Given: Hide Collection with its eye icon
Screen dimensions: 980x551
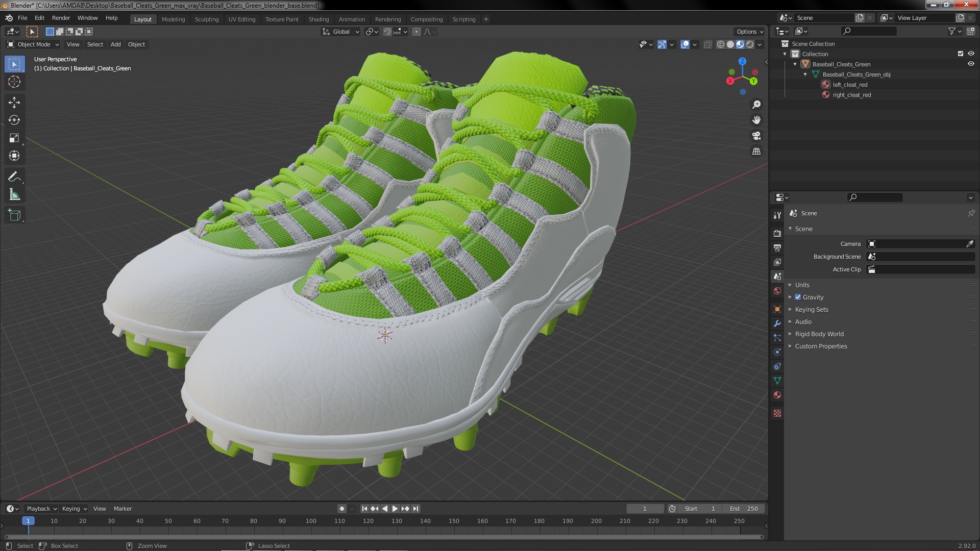Looking at the screenshot, I should [x=971, y=54].
